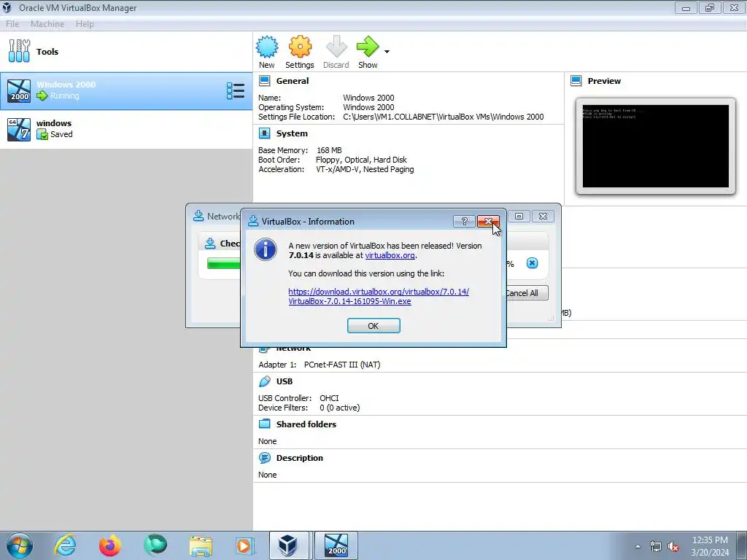The width and height of the screenshot is (747, 560).
Task: Click the green Show arrow icon
Action: pos(368,47)
